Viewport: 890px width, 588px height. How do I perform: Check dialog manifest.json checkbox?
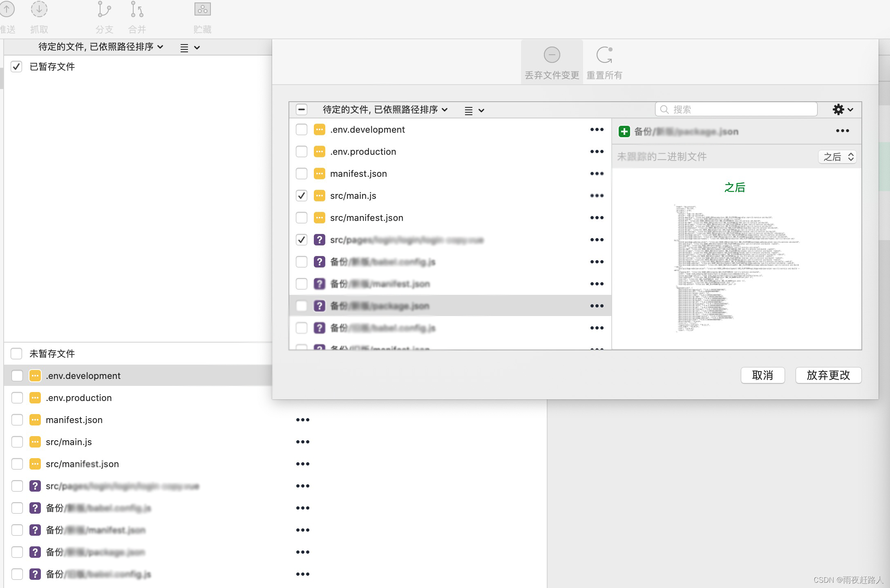click(302, 174)
